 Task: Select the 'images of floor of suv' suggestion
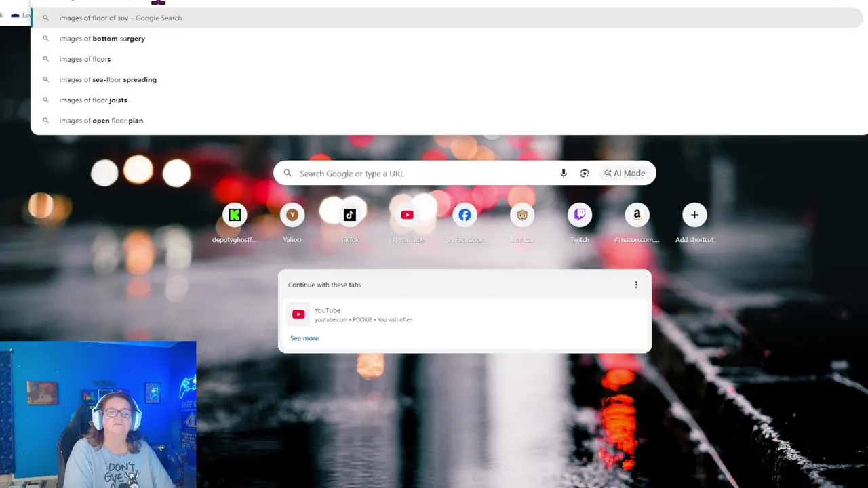[448, 18]
